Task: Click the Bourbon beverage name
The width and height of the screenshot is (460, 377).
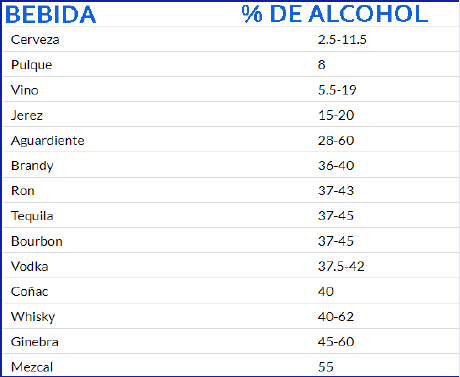Action: pyautogui.click(x=37, y=241)
